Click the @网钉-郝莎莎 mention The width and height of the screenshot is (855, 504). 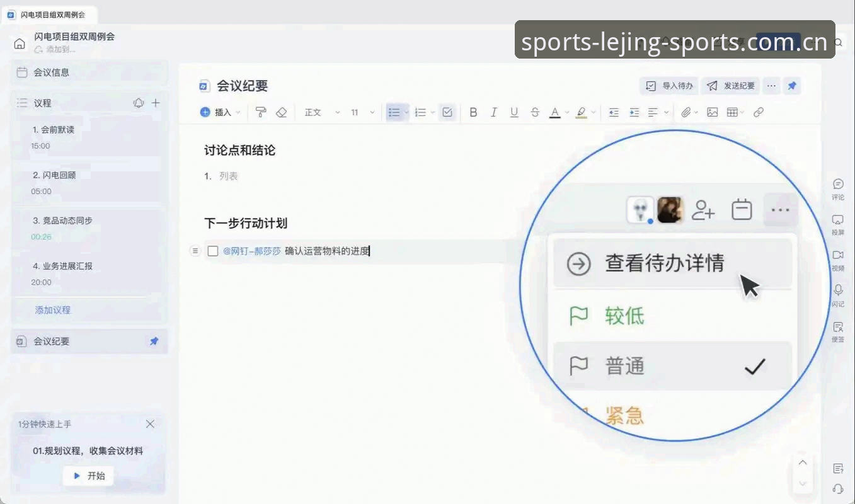[252, 251]
